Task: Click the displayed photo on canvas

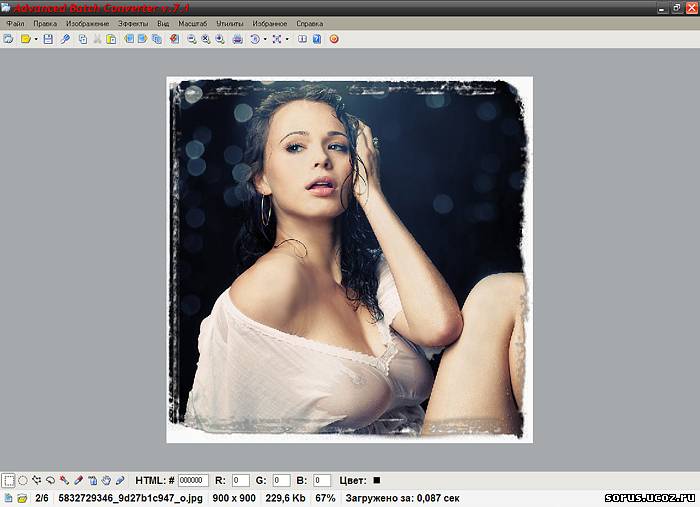Action: (x=349, y=259)
